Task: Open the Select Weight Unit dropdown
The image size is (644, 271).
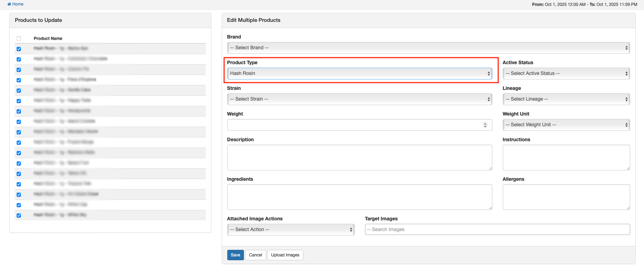Action: pos(566,125)
